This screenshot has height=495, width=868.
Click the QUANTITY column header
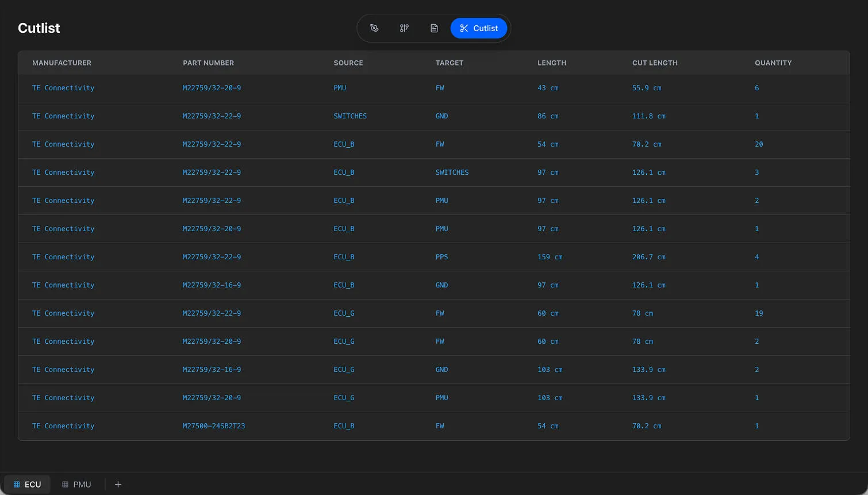773,63
